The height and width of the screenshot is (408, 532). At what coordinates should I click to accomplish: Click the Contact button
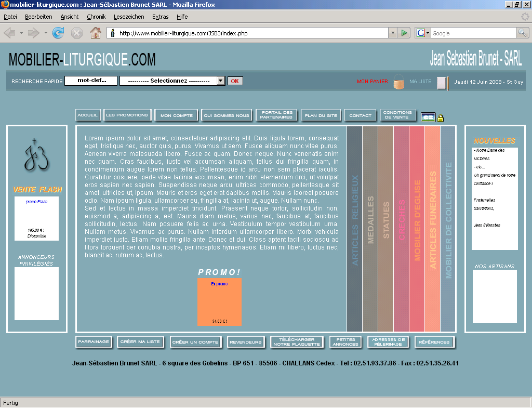click(x=361, y=115)
